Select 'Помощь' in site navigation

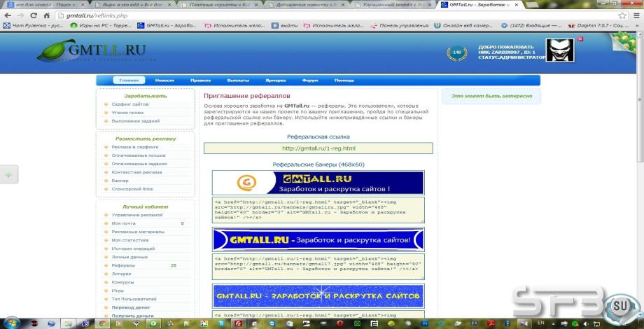[344, 80]
